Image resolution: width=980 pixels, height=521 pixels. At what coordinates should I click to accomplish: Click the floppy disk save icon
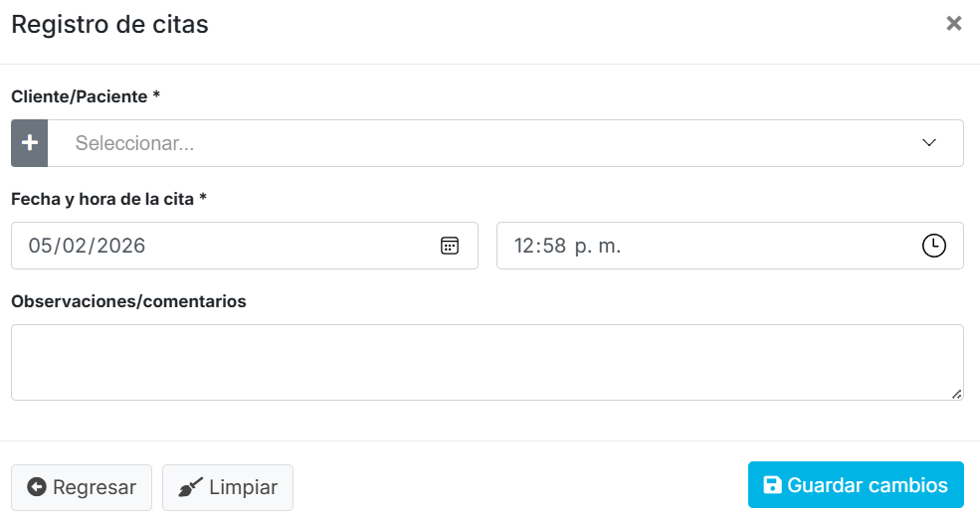[772, 485]
